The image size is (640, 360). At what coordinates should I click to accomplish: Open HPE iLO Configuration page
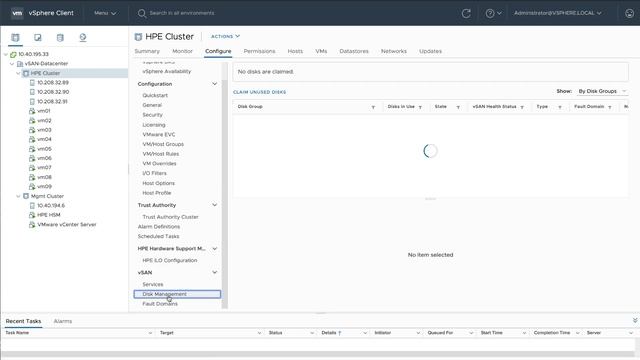(169, 260)
